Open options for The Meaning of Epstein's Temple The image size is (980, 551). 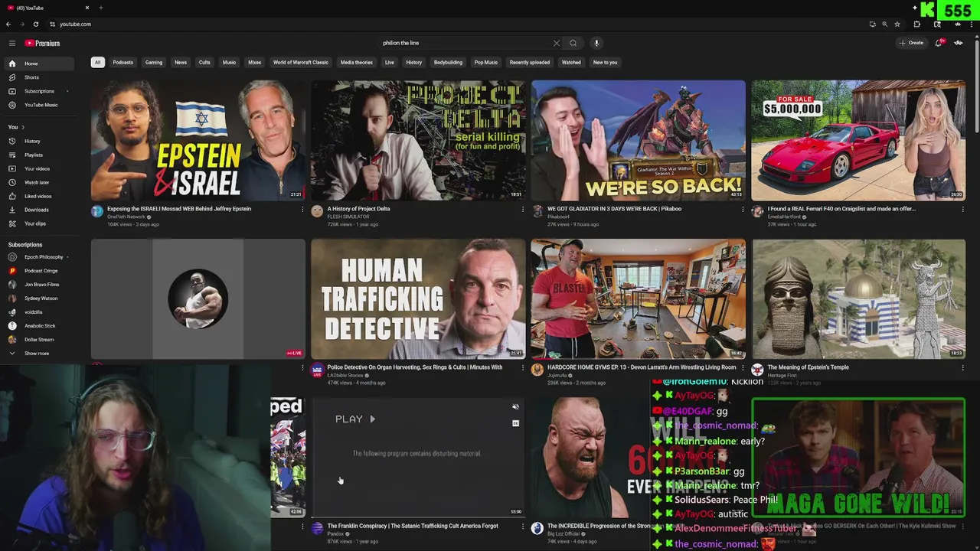pos(962,367)
